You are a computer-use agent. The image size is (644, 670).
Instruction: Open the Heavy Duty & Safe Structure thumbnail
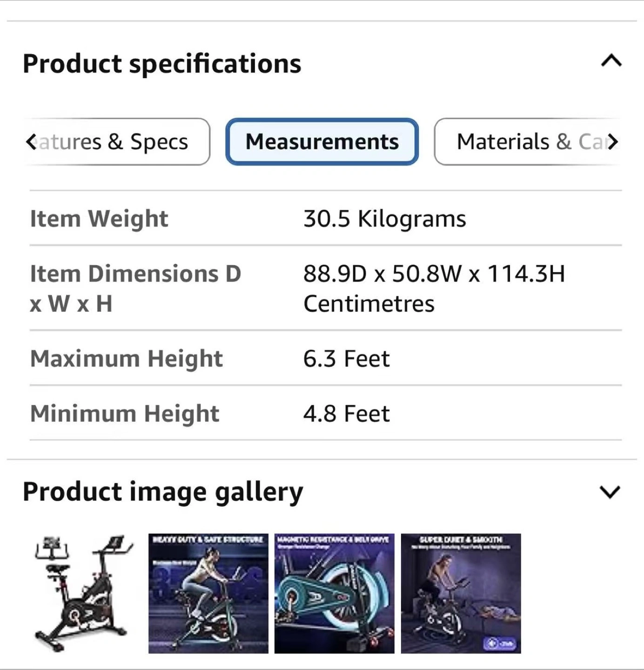click(x=208, y=593)
